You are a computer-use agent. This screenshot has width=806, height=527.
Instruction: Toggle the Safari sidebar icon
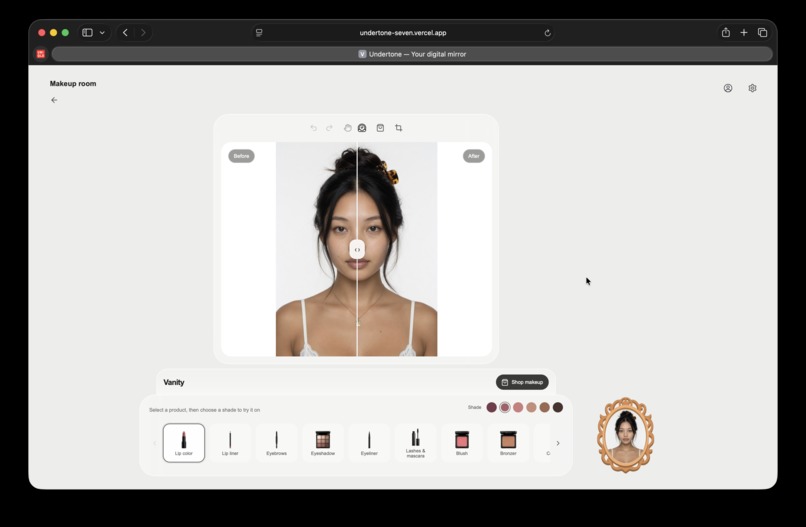[87, 32]
